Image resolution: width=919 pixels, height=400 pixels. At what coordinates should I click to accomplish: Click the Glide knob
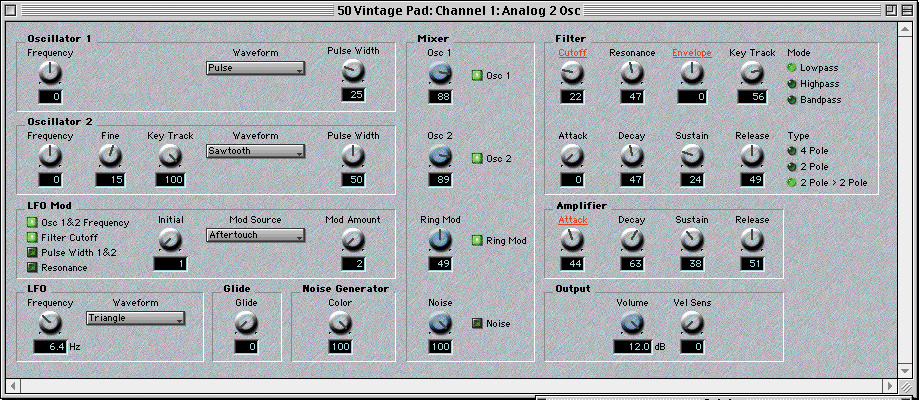[246, 323]
